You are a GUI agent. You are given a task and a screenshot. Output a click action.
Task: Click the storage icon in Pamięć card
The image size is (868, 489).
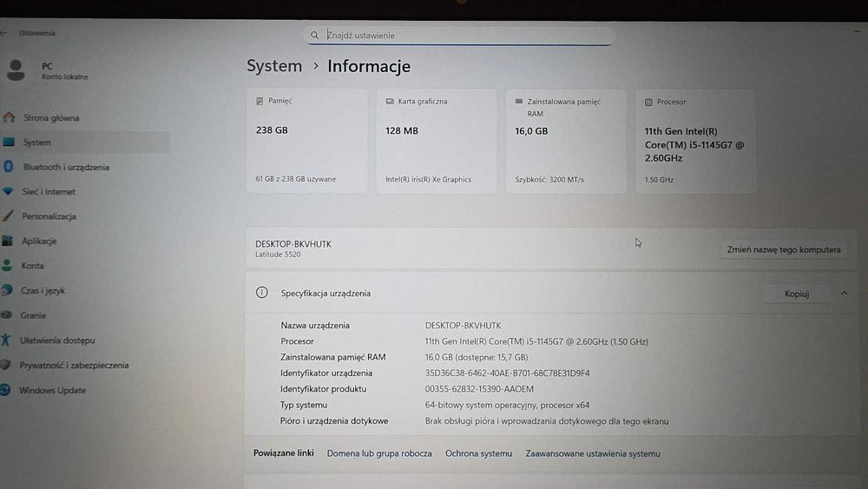260,101
